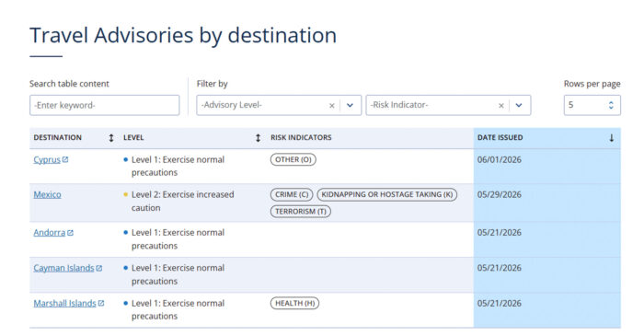Change the Rows per page stepper

pos(611,105)
